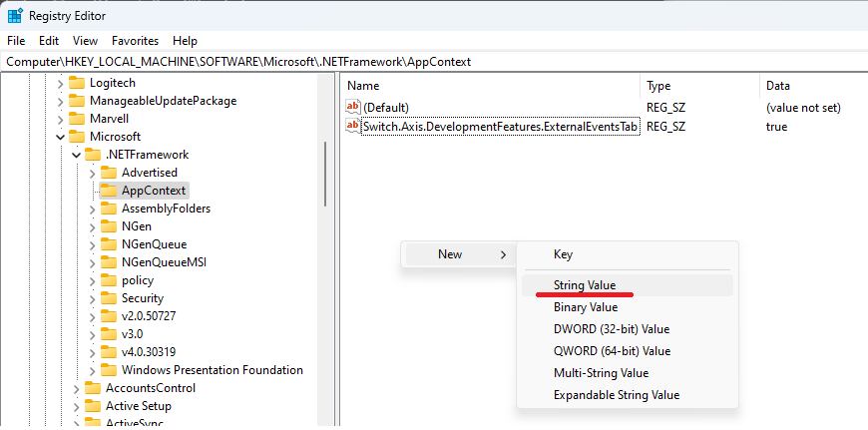Expand the Windows Presentation Foundation key
The width and height of the screenshot is (868, 430).
click(x=93, y=370)
